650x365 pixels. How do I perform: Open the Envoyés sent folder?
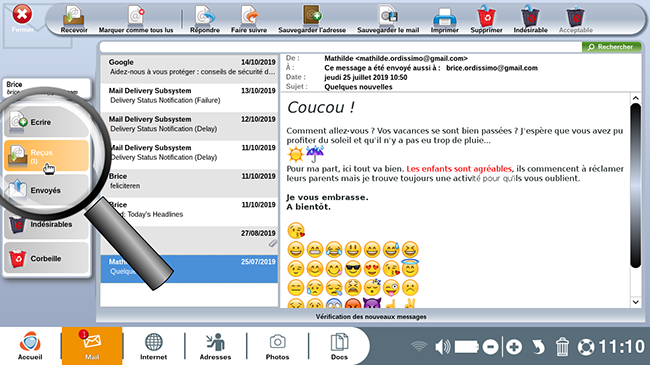click(x=46, y=190)
